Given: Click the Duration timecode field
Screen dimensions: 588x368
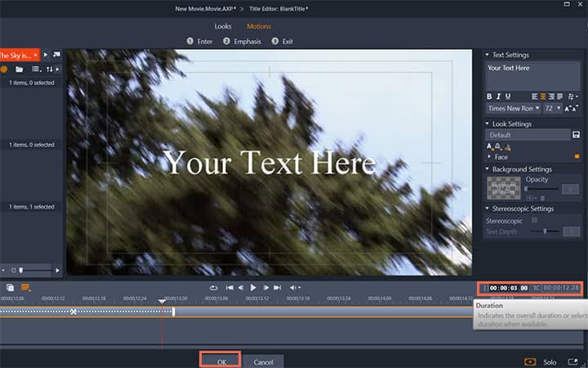Looking at the screenshot, I should [x=508, y=288].
